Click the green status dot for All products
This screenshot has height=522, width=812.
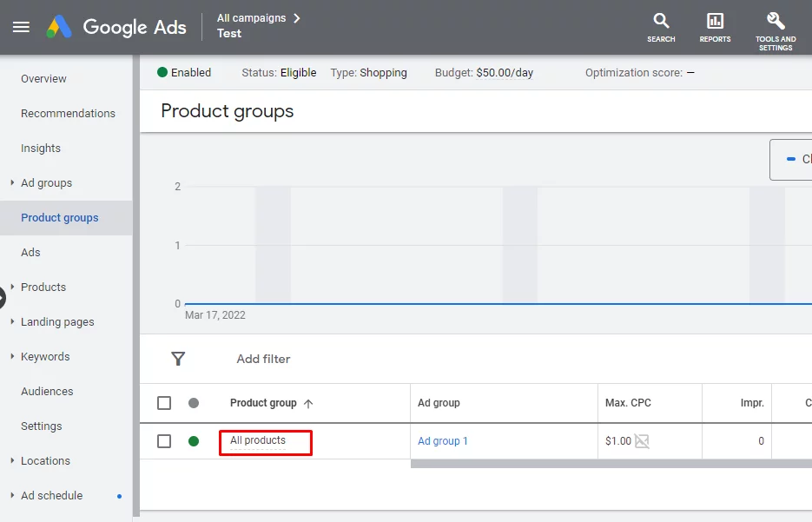click(194, 441)
